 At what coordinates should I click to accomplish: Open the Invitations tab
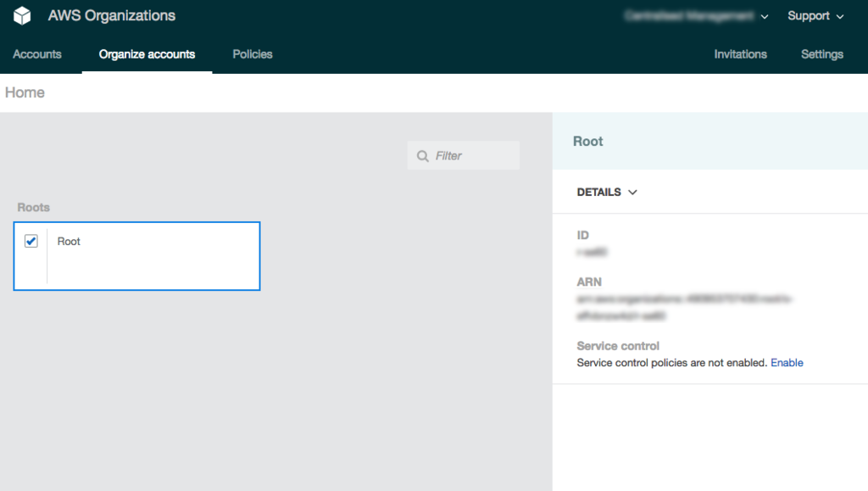(740, 54)
